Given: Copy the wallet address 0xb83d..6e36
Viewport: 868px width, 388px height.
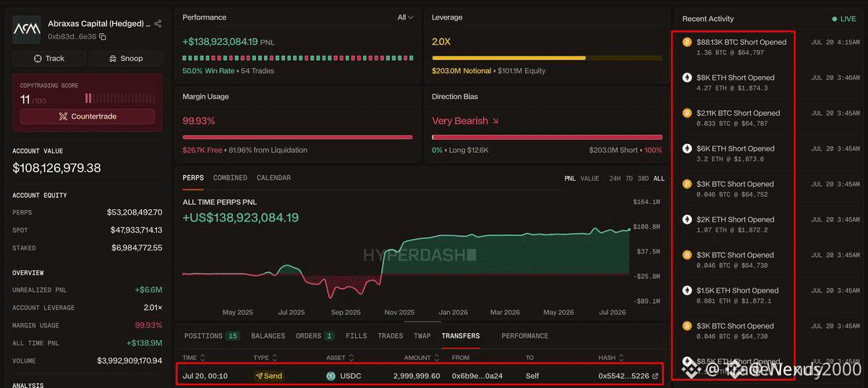Looking at the screenshot, I should pyautogui.click(x=103, y=37).
